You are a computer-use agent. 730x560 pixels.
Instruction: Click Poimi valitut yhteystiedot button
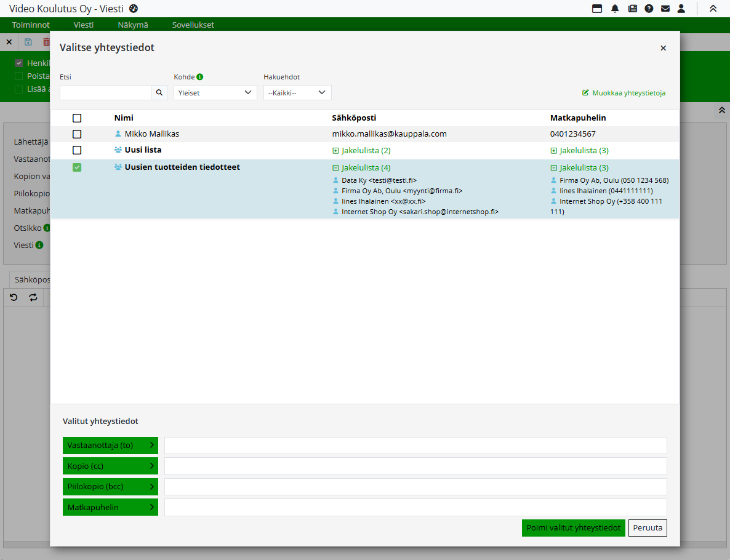pyautogui.click(x=573, y=528)
